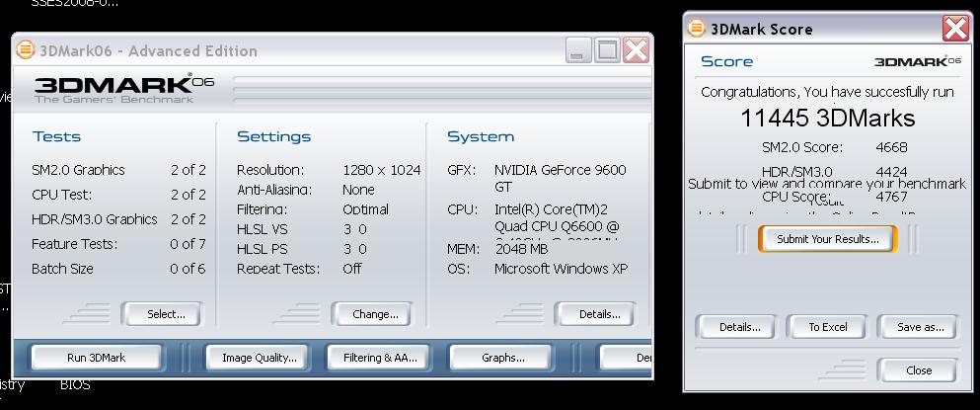Show the Graphs... dialog
Image resolution: width=980 pixels, height=410 pixels.
pos(501,357)
